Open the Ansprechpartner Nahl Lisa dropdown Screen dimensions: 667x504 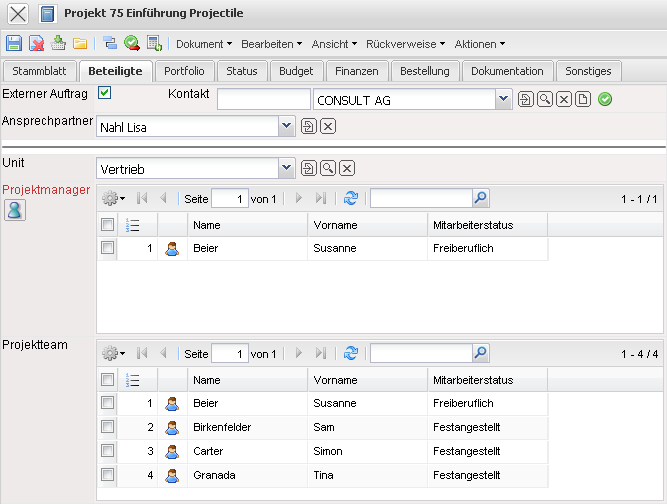[x=286, y=126]
